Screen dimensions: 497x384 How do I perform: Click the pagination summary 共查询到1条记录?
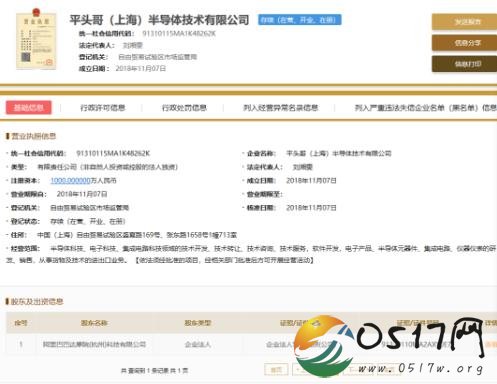click(154, 370)
